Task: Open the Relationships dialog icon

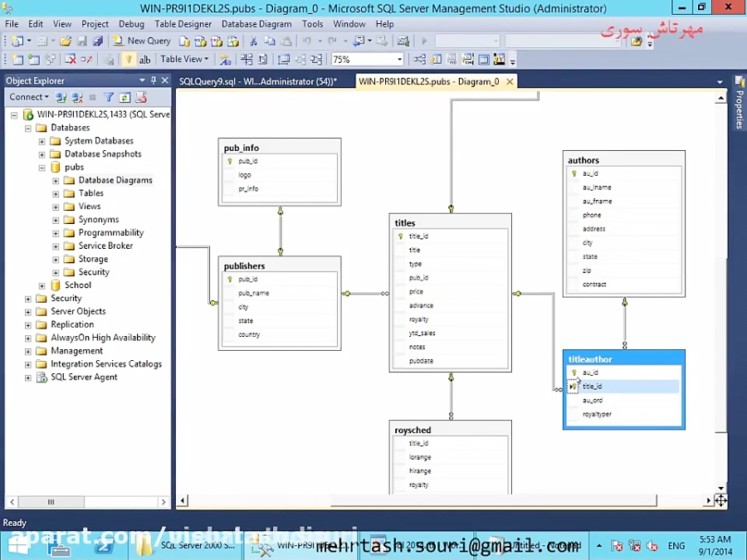Action: (420, 60)
